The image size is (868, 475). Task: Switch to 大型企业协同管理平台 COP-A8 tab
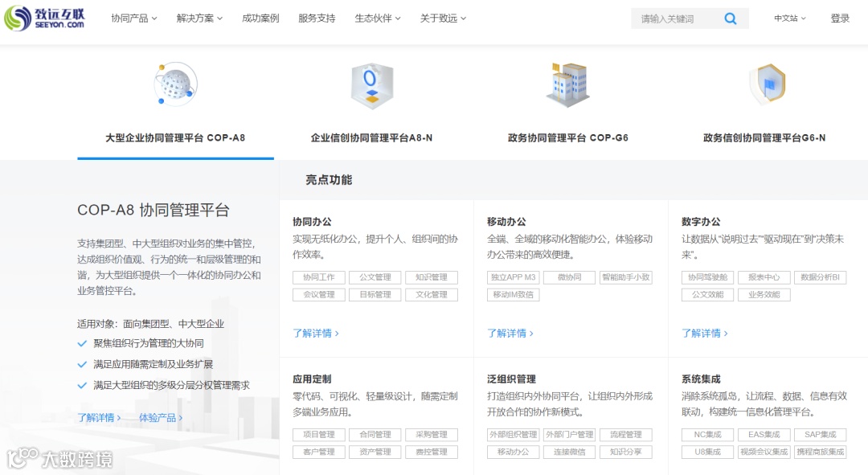coord(175,138)
